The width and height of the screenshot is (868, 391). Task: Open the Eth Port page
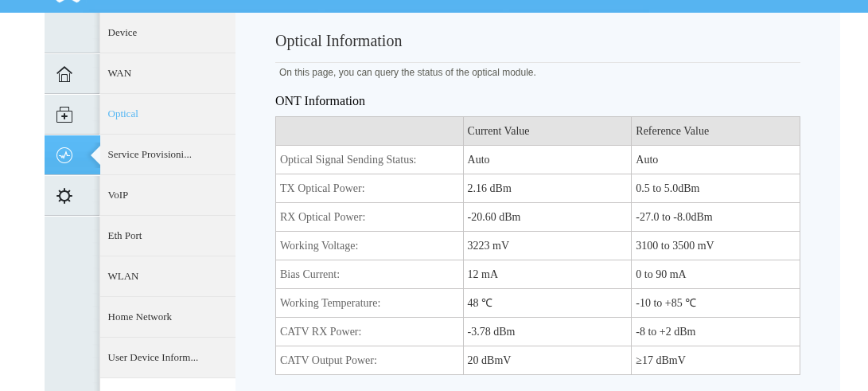click(125, 236)
